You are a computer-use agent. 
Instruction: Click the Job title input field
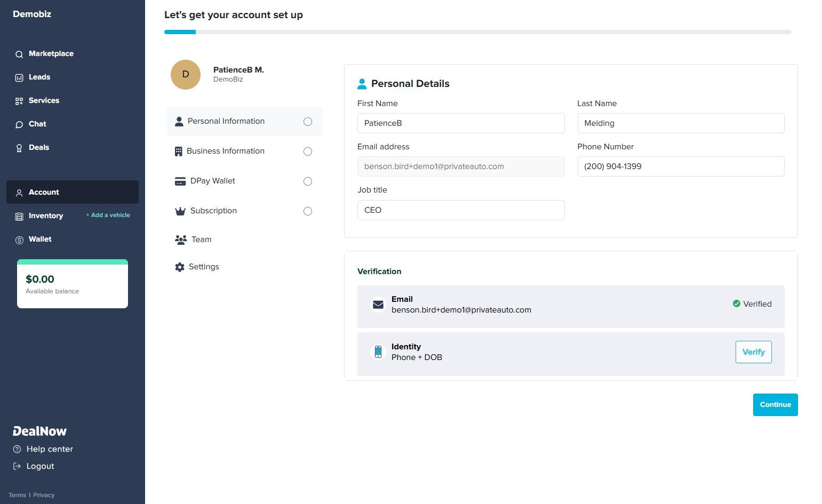460,210
